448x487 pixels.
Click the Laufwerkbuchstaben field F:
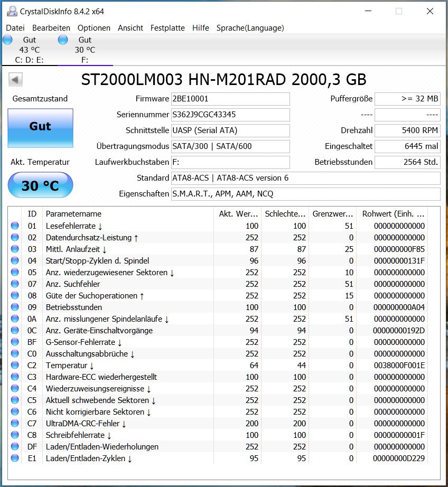click(230, 162)
